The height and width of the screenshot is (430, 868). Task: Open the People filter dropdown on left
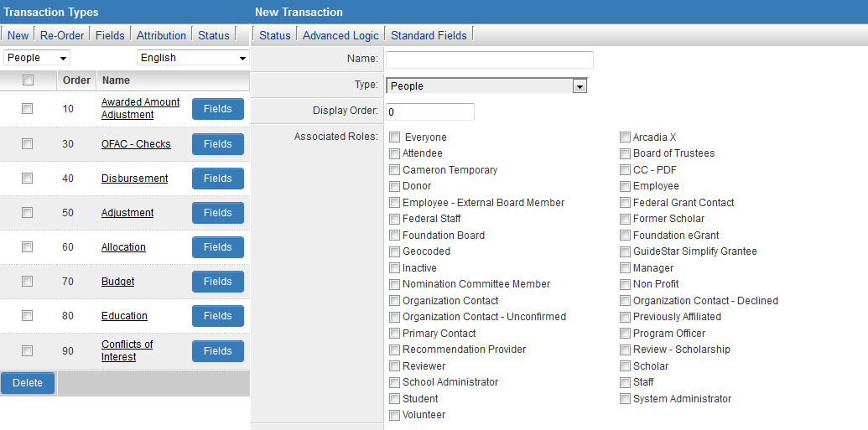37,58
